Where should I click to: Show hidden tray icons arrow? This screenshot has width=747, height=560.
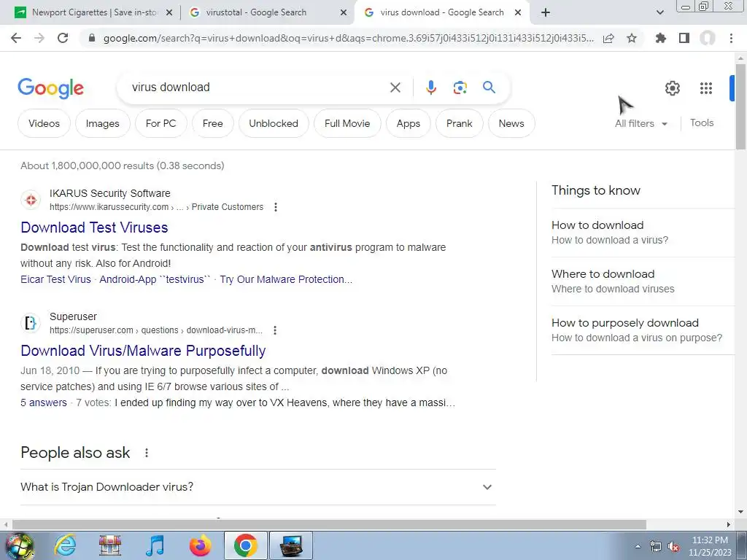point(638,547)
